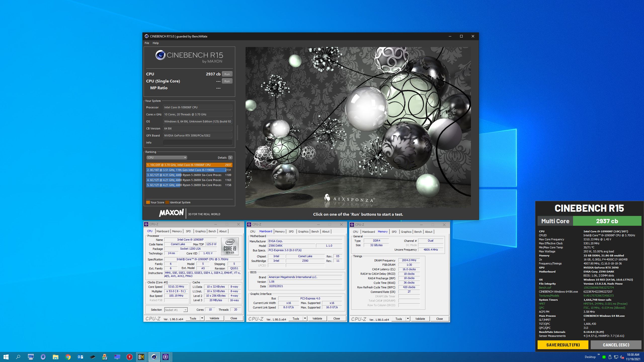Open File Explorer from the taskbar
Image resolution: width=644 pixels, height=362 pixels.
(55, 357)
